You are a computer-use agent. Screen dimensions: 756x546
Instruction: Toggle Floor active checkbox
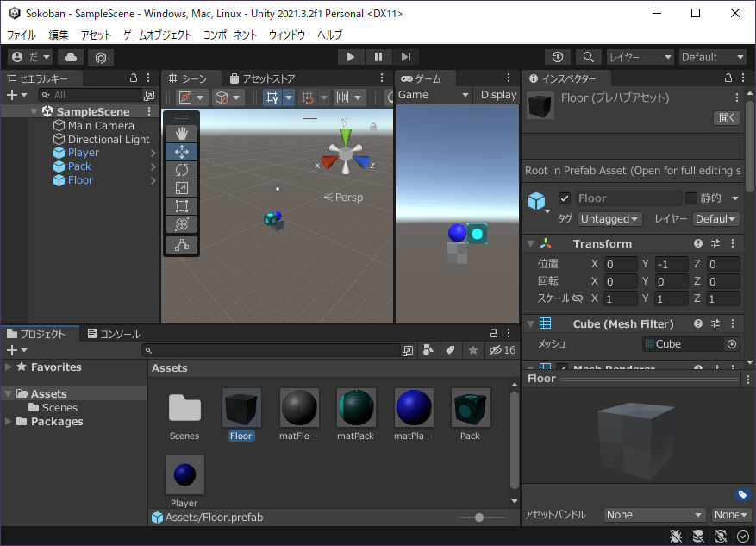coord(565,198)
